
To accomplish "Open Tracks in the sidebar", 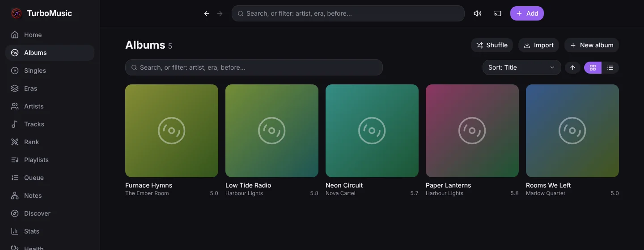I will click(x=50, y=124).
